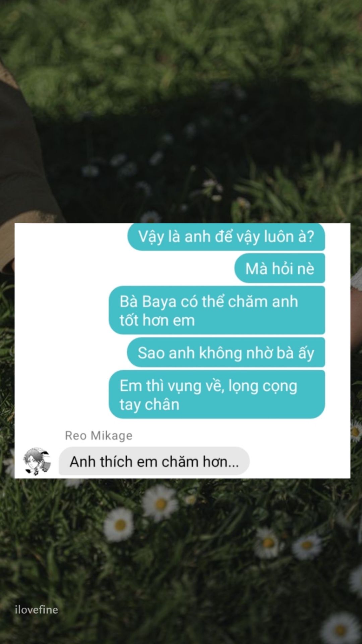Click the question mark ending the first message
This screenshot has height=644, width=362.
[310, 236]
